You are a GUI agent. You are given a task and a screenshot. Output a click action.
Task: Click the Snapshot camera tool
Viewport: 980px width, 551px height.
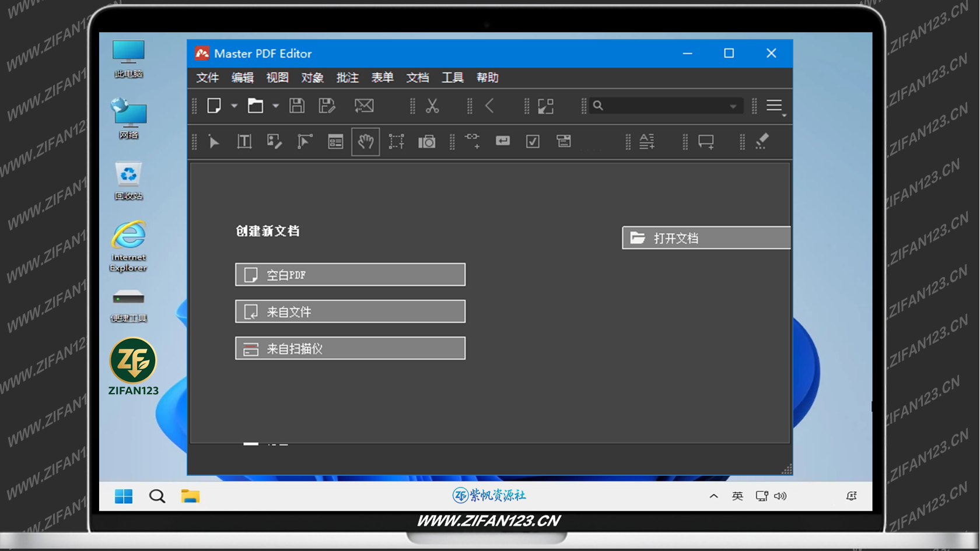tap(426, 142)
